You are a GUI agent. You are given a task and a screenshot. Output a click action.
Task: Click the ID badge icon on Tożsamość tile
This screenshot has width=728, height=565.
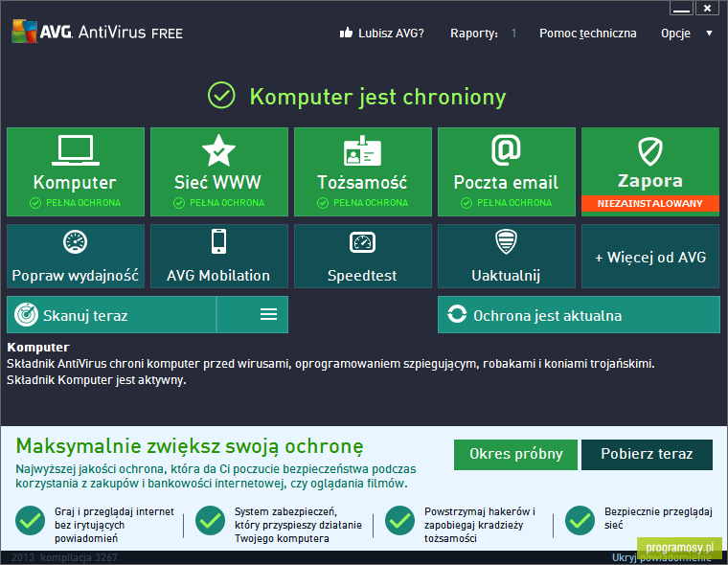click(x=362, y=151)
